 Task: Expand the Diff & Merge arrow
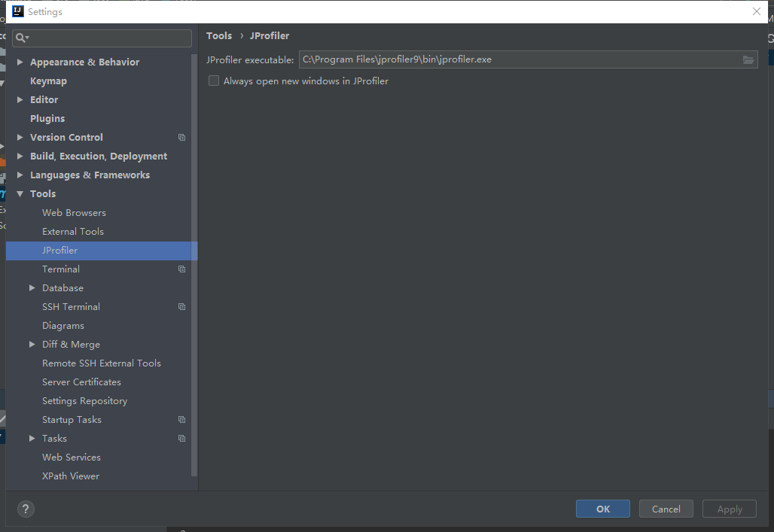tap(32, 344)
